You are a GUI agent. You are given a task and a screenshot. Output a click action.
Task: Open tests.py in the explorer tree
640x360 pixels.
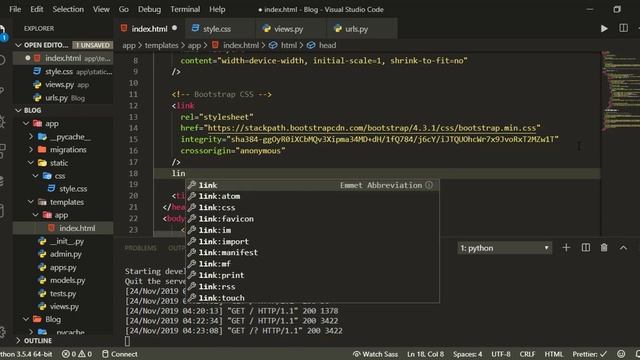point(63,293)
